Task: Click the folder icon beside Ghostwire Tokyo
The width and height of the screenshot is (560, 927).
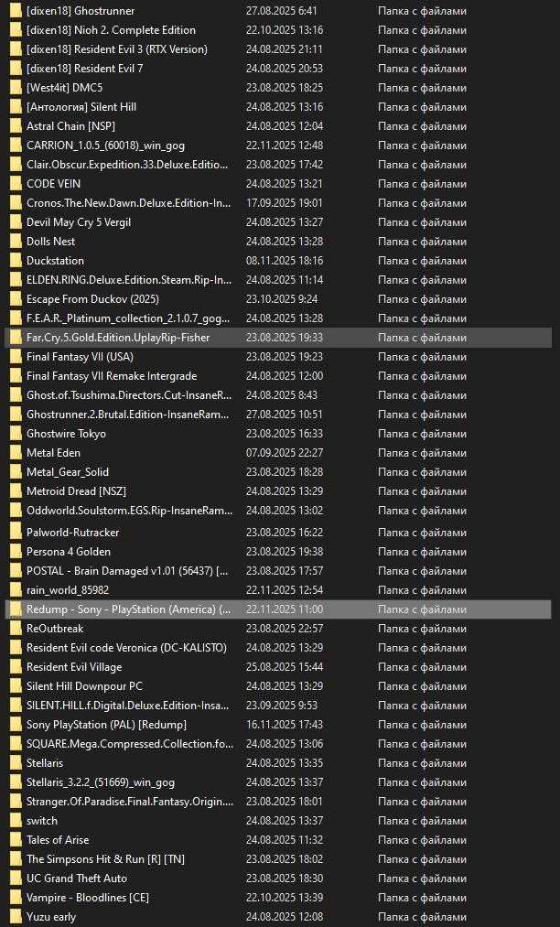Action: pyautogui.click(x=16, y=434)
